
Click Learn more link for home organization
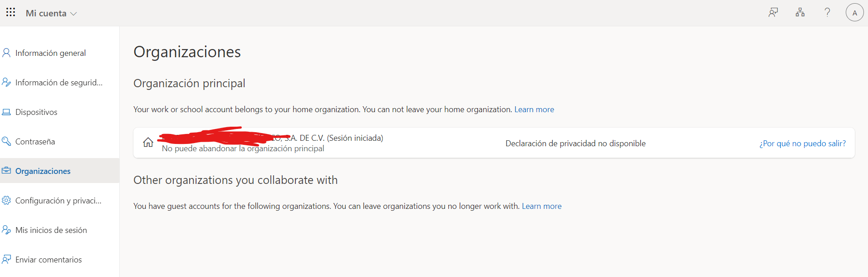coord(534,109)
